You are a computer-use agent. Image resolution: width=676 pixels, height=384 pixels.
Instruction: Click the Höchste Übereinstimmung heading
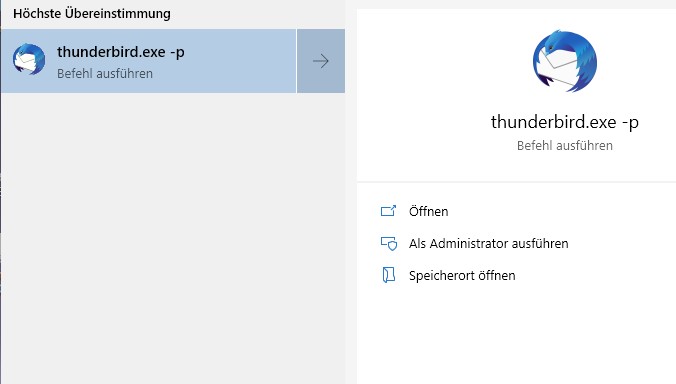click(x=92, y=13)
